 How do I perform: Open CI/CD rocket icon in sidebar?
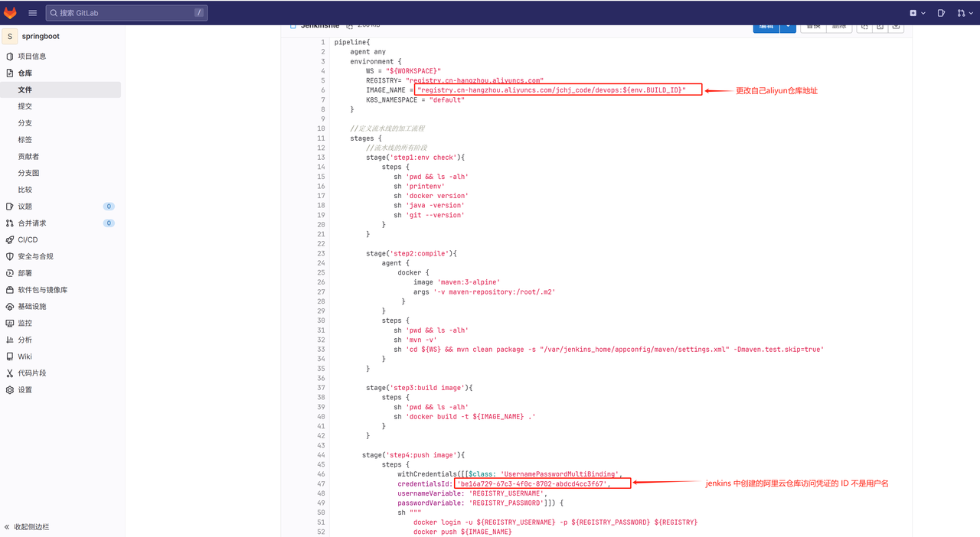click(x=10, y=239)
